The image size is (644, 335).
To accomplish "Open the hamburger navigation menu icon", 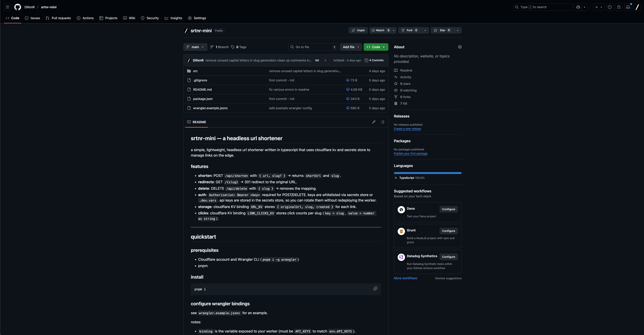I will click(8, 7).
